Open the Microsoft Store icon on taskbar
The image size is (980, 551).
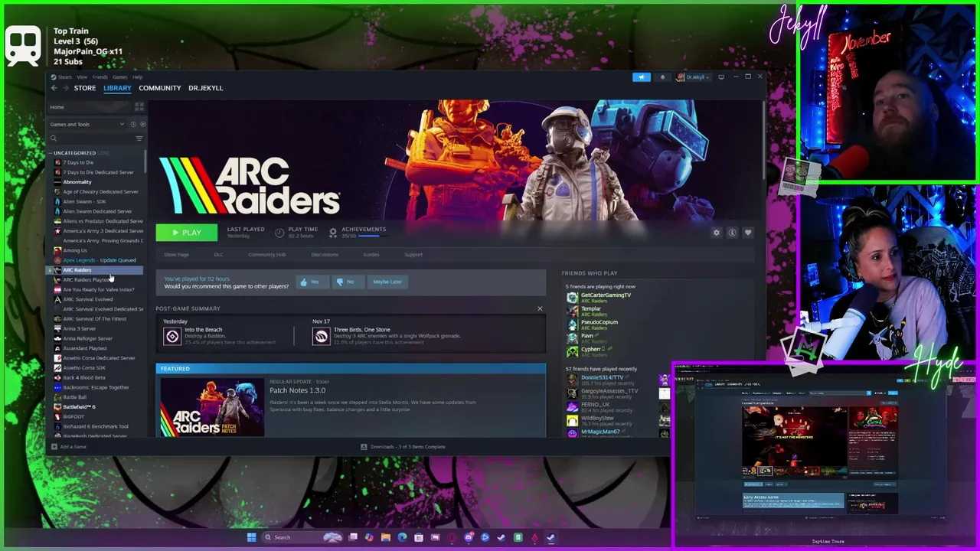(x=419, y=537)
